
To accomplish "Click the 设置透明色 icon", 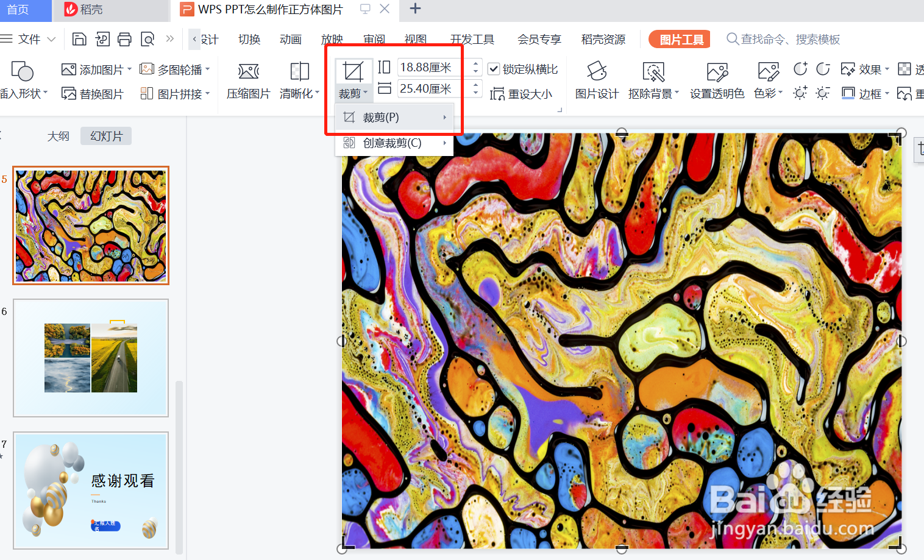I will [x=717, y=72].
